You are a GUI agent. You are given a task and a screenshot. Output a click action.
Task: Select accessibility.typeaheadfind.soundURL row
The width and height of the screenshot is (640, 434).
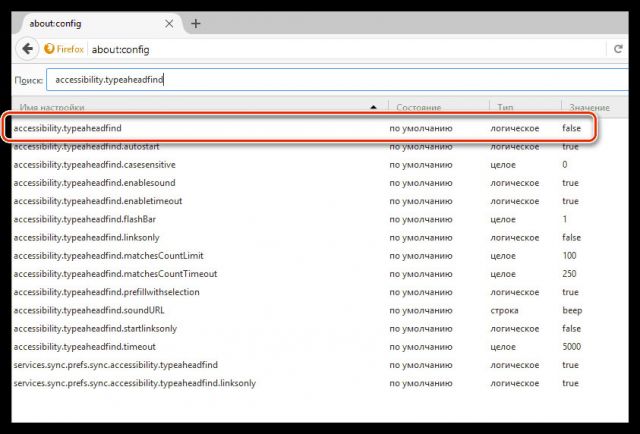(x=320, y=310)
